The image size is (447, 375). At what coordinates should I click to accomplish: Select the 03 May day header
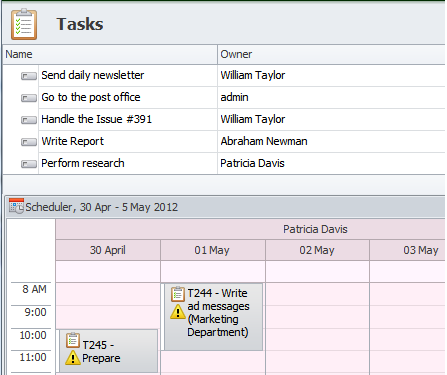[408, 250]
